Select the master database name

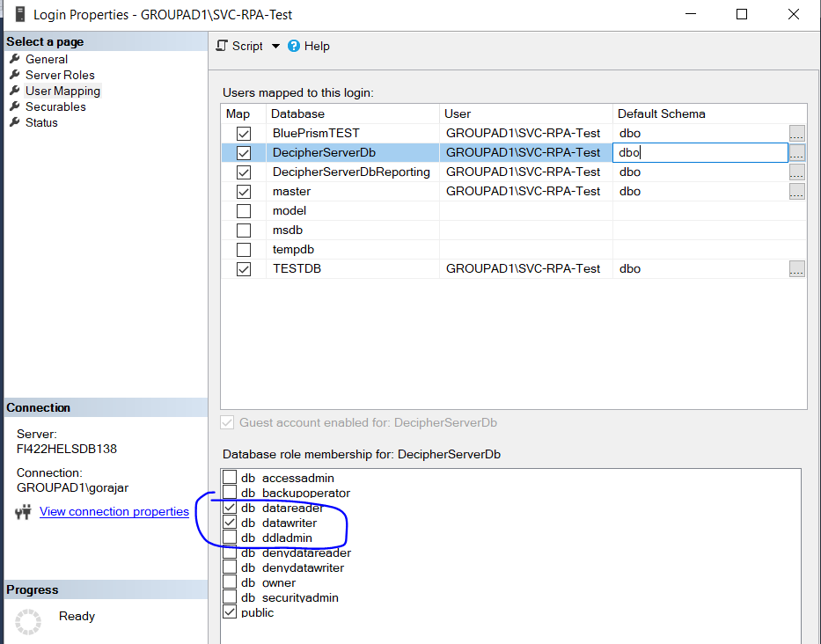[291, 191]
